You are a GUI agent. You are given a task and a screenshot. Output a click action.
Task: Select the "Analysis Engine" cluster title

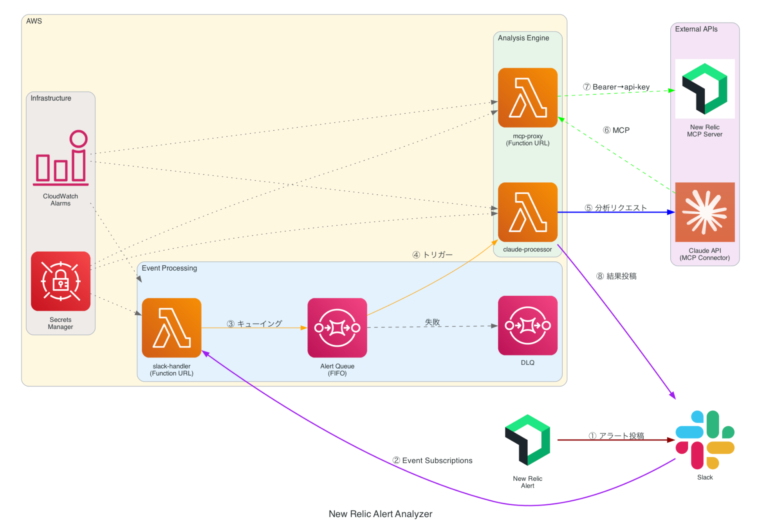point(523,38)
